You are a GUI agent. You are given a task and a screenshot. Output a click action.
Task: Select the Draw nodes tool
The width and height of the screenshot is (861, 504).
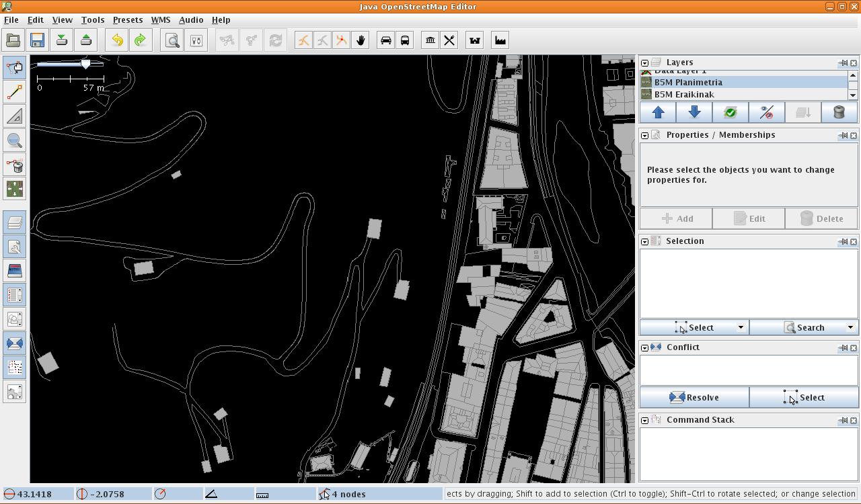click(x=15, y=91)
